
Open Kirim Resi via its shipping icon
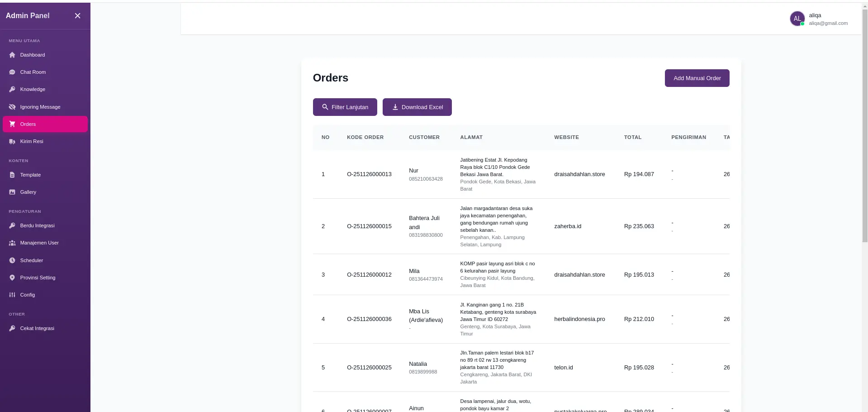coord(12,141)
